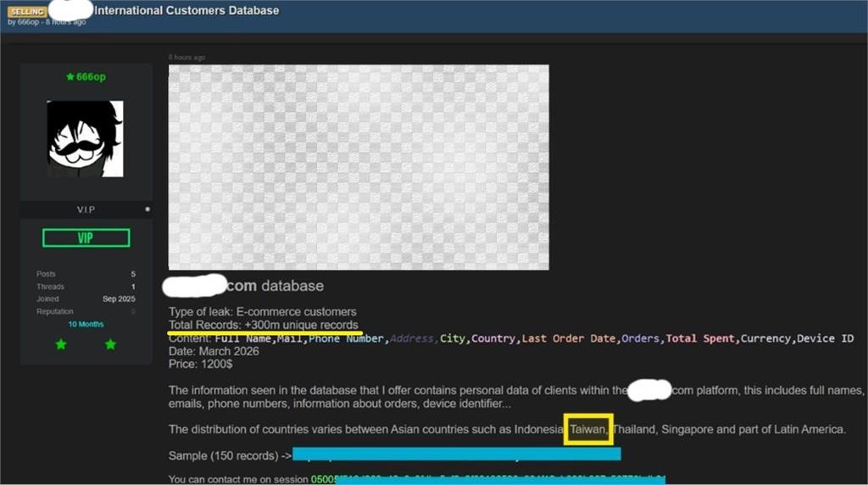
Task: Click the 10 Months membership label
Action: coord(86,325)
